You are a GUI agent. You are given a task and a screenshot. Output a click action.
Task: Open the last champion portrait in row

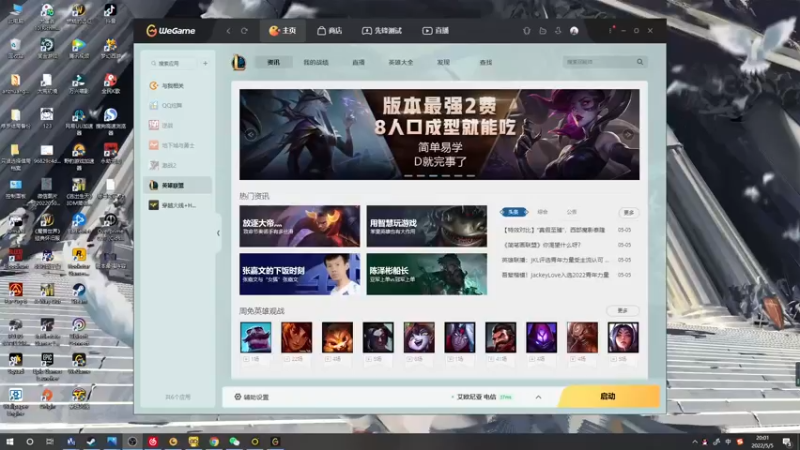point(623,337)
